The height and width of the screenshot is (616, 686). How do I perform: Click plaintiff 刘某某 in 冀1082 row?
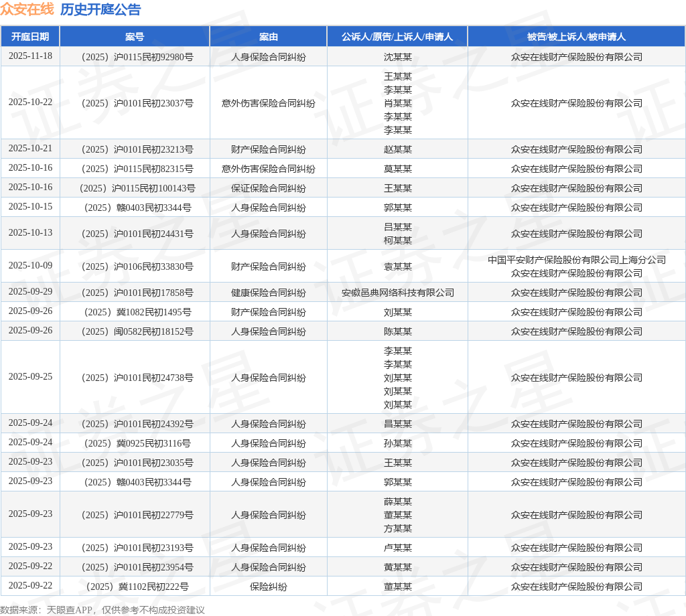398,312
